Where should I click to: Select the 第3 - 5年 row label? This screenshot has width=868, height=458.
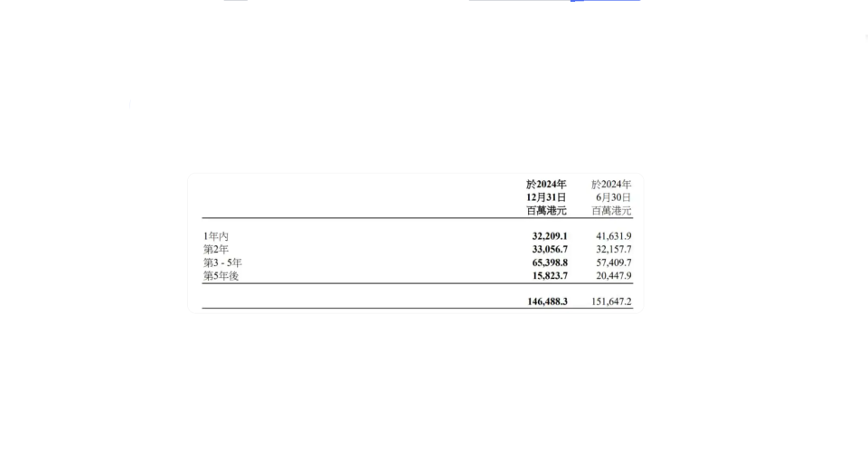[222, 262]
